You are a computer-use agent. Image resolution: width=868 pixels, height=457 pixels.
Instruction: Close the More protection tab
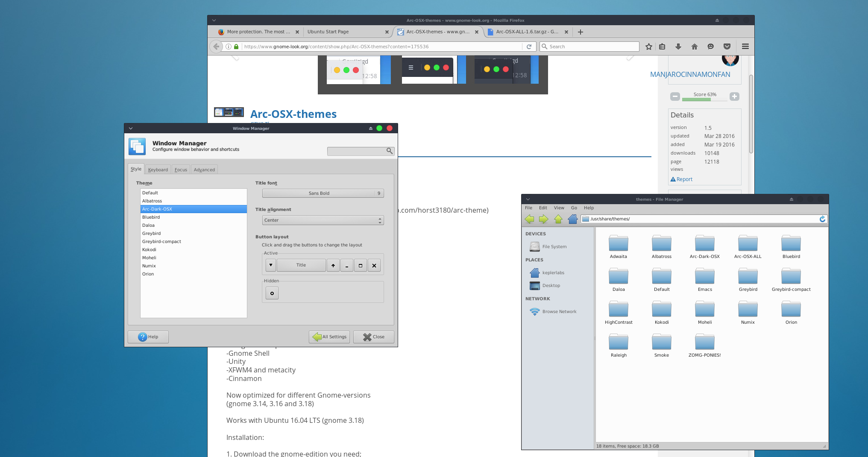tap(297, 32)
